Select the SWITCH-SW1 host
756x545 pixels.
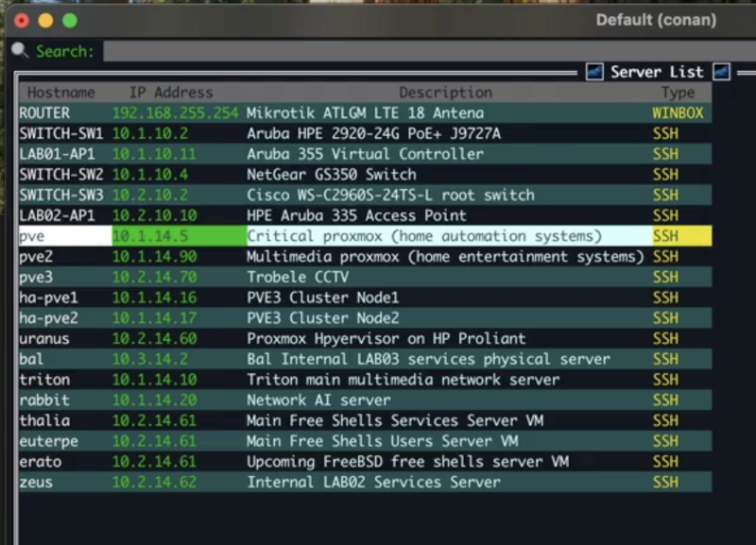pyautogui.click(x=61, y=133)
